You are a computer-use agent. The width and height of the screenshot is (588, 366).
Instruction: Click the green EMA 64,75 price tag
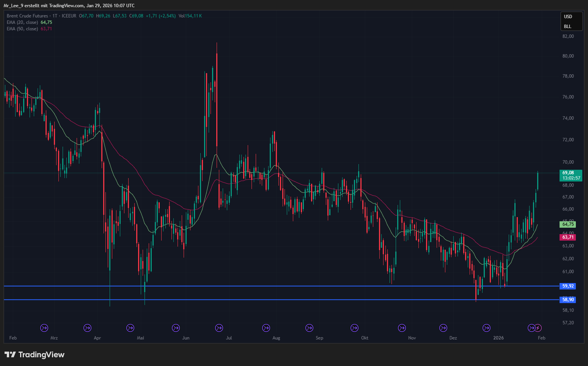pos(568,224)
